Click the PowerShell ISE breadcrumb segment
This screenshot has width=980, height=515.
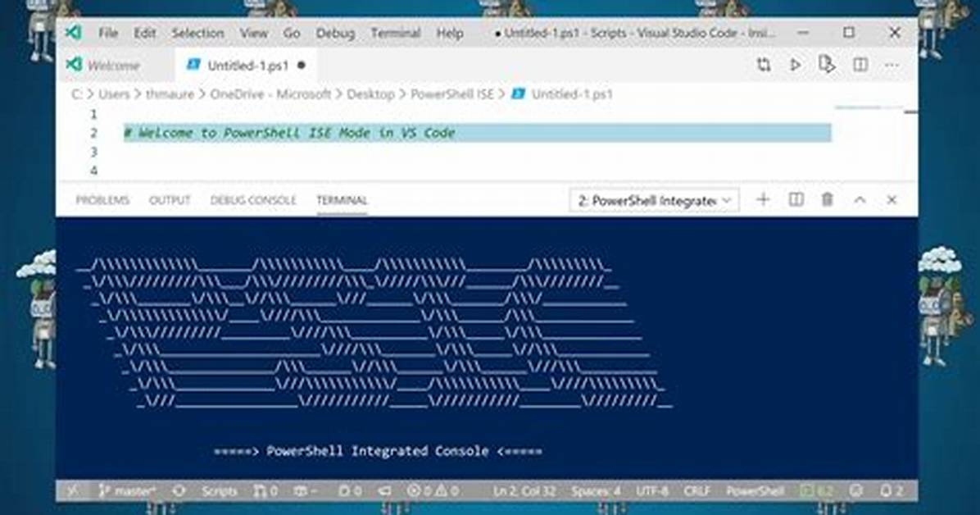pyautogui.click(x=451, y=93)
